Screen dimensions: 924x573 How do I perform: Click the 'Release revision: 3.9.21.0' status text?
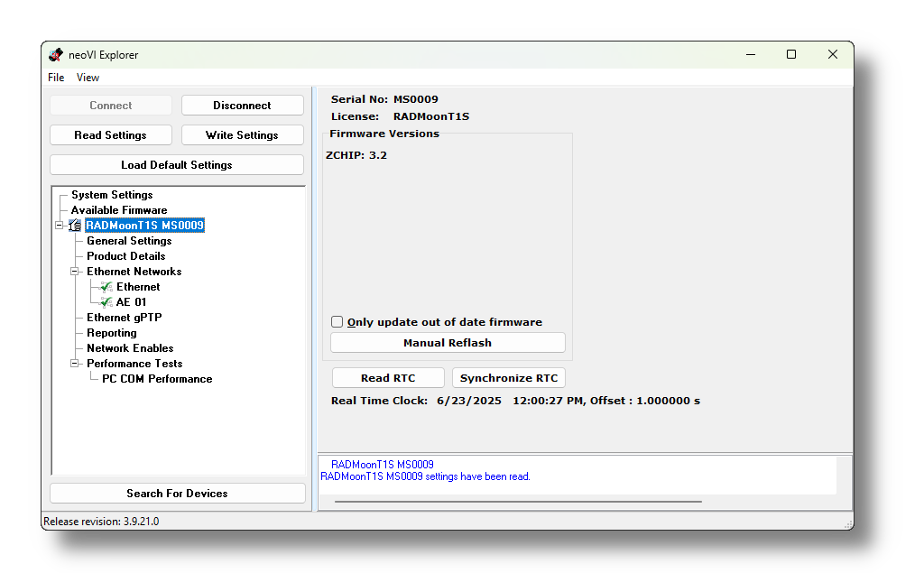[101, 522]
